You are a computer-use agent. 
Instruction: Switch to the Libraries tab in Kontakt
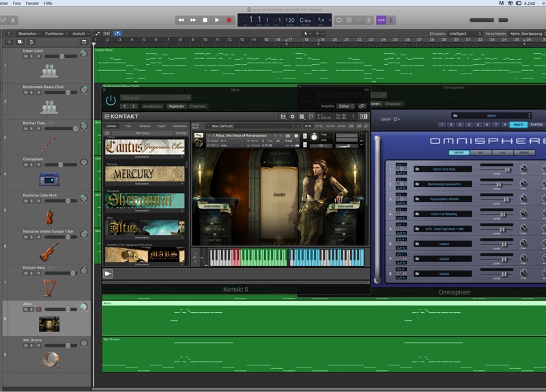[x=111, y=126]
